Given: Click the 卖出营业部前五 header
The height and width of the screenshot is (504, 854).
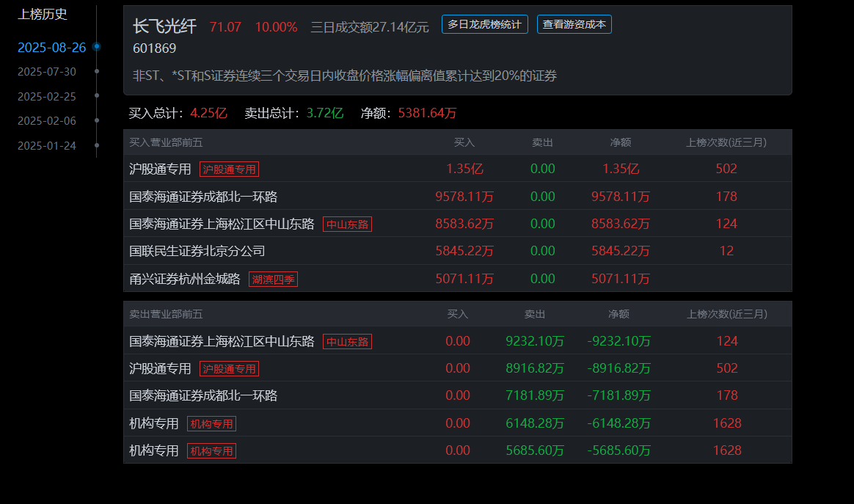Looking at the screenshot, I should [x=166, y=314].
